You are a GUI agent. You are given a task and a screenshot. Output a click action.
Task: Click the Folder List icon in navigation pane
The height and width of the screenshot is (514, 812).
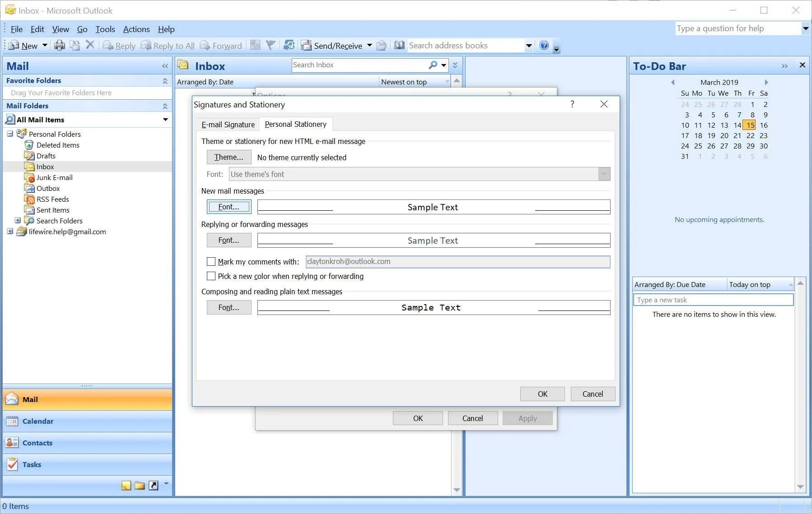click(140, 486)
